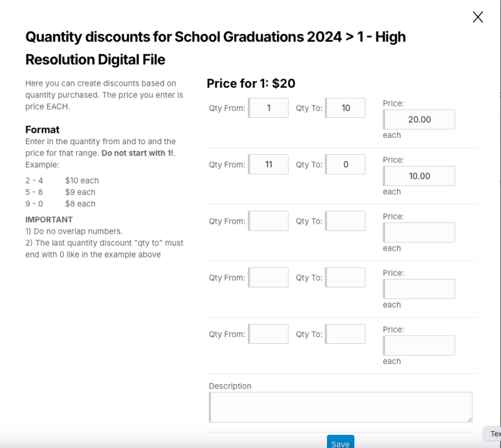This screenshot has height=448, width=501.
Task: Click the price field showing 10.00
Action: pyautogui.click(x=419, y=176)
